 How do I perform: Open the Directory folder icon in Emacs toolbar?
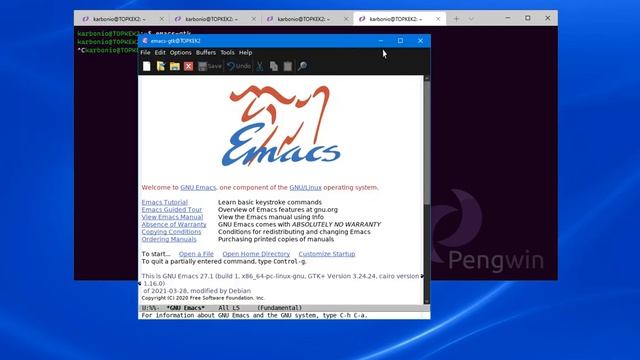tap(175, 66)
